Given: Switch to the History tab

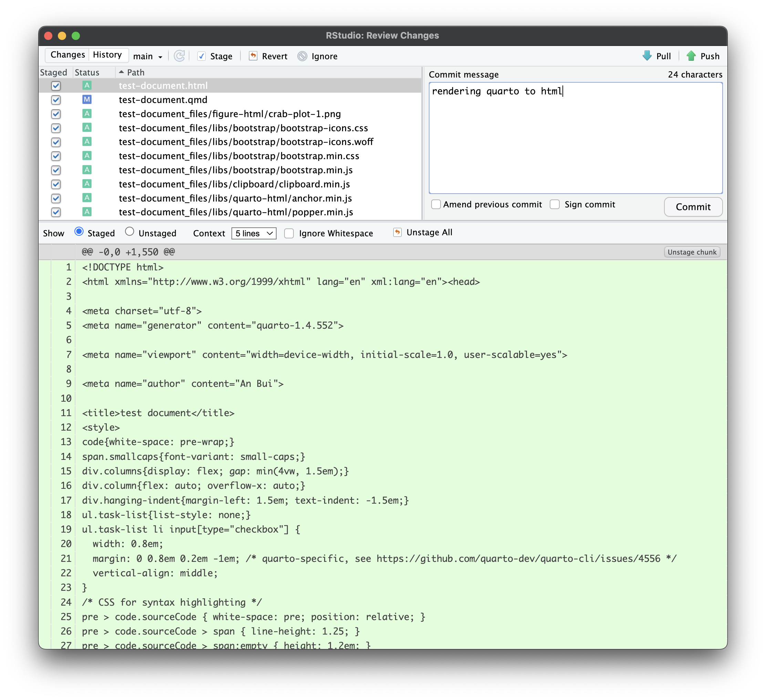Looking at the screenshot, I should click(x=107, y=55).
